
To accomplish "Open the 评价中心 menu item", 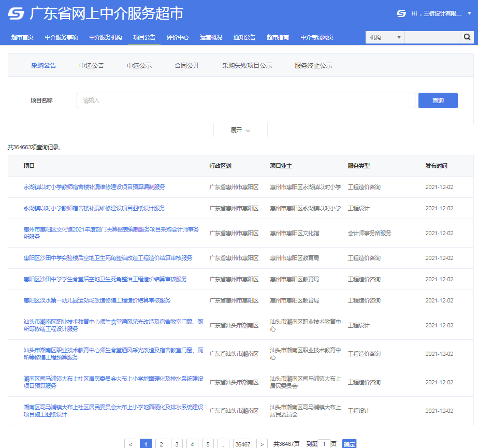I will [178, 37].
